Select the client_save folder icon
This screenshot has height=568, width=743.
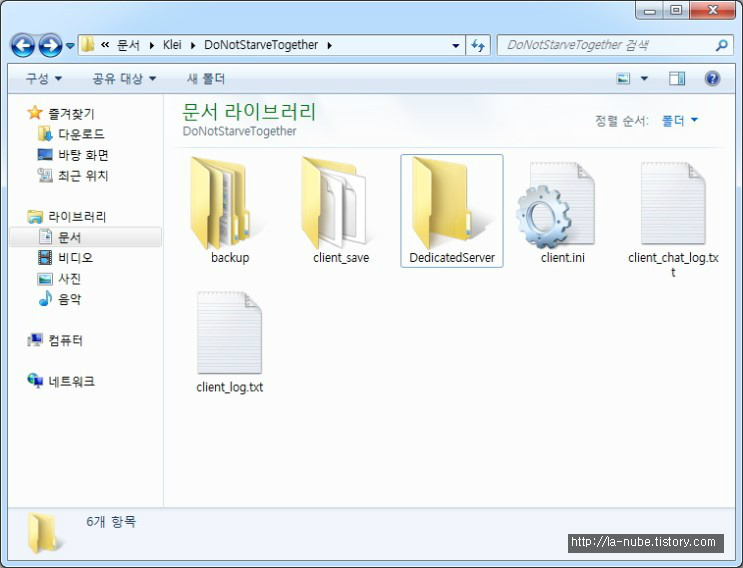click(334, 203)
